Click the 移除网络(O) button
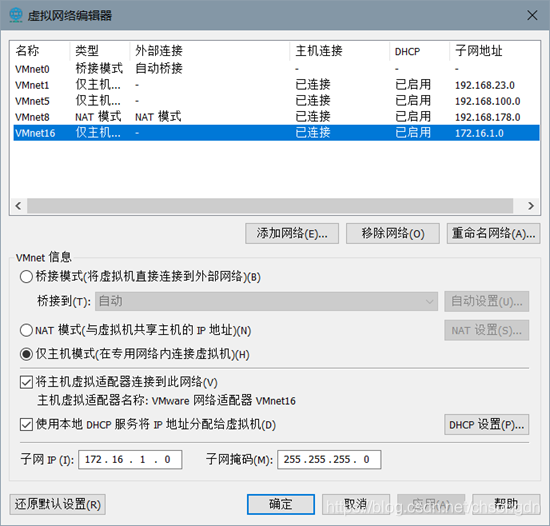The height and width of the screenshot is (526, 550). [x=393, y=233]
